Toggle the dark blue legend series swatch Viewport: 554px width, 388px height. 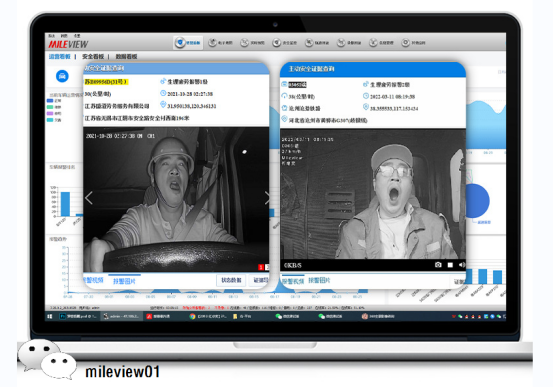pos(50,101)
